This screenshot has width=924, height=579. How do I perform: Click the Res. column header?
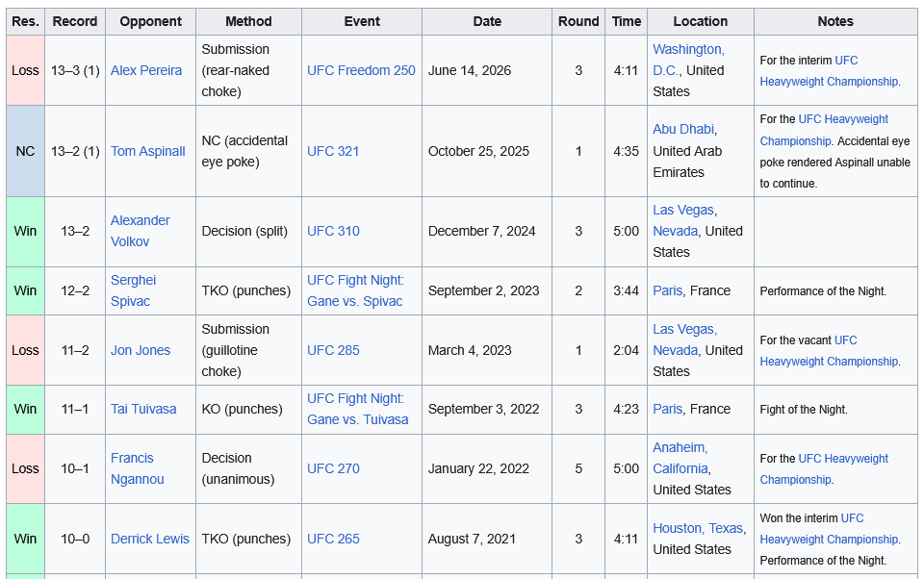pos(25,22)
